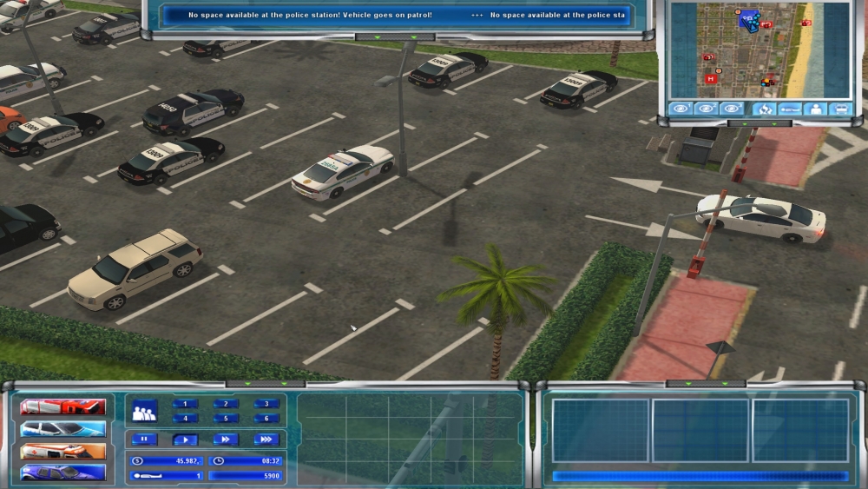Toggle minimap view filter eye 3
Image resolution: width=868 pixels, height=489 pixels.
[732, 109]
